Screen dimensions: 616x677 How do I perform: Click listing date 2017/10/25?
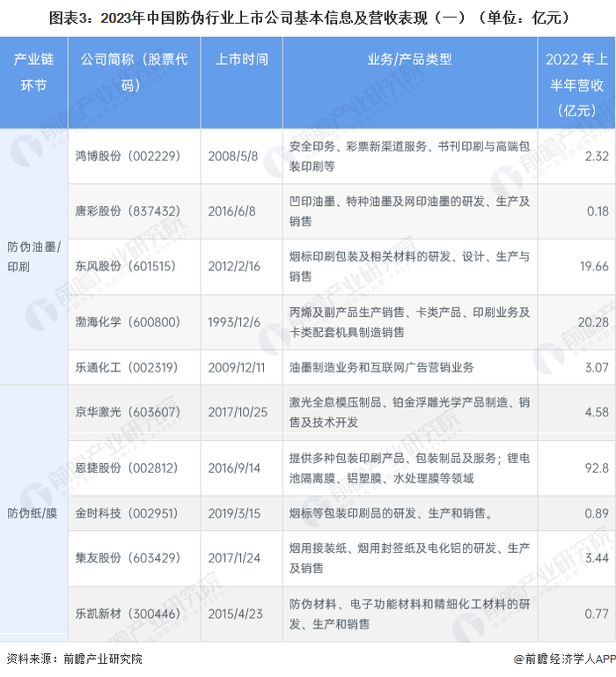click(238, 412)
